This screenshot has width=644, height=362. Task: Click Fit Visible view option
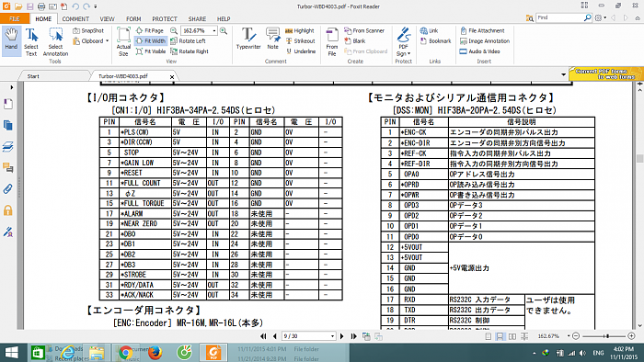151,51
